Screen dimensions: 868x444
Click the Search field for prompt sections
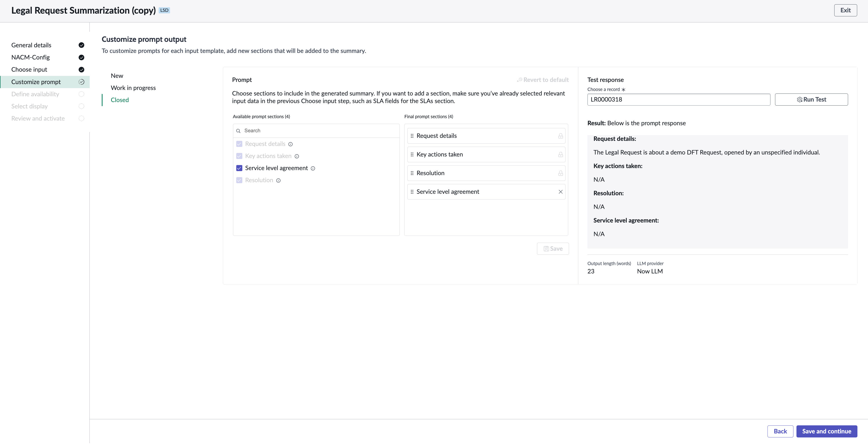(x=316, y=131)
